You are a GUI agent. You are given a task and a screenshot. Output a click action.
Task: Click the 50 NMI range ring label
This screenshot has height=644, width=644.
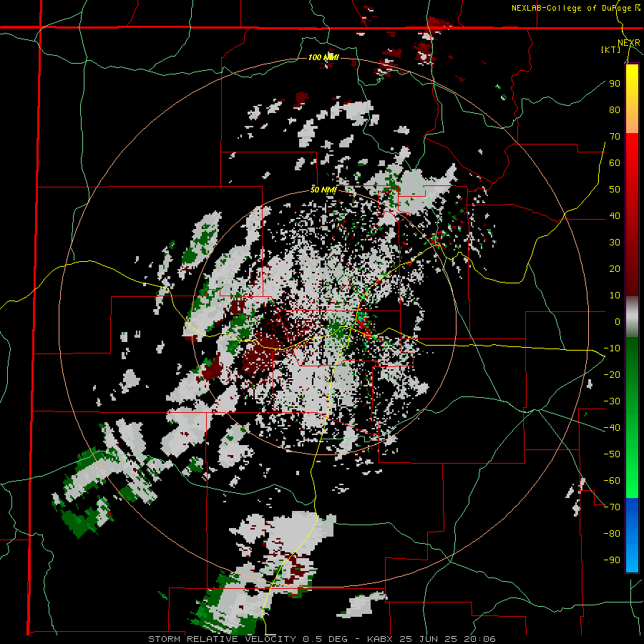(x=323, y=190)
